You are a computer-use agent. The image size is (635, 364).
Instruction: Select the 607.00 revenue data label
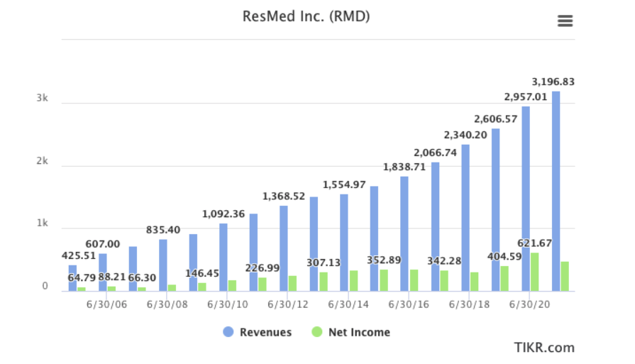102,244
